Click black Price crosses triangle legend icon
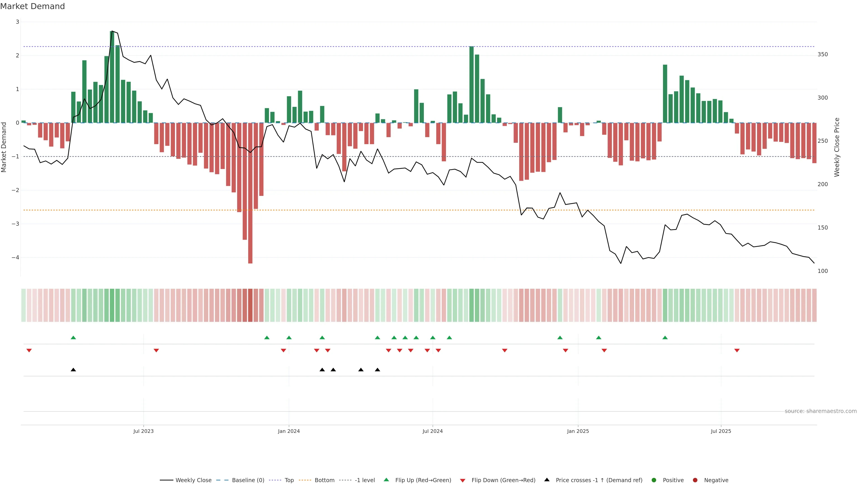The width and height of the screenshot is (868, 488). point(547,480)
